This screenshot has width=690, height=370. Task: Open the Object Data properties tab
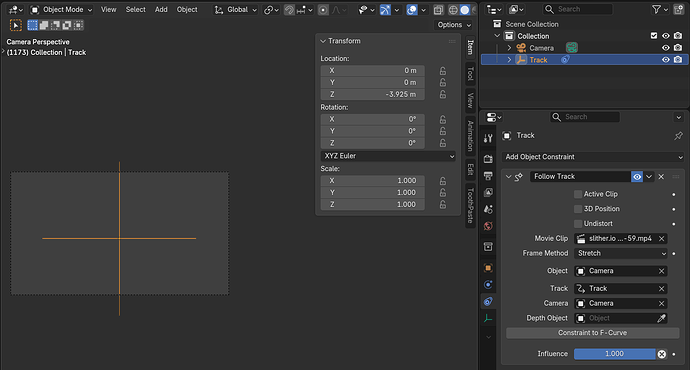(x=488, y=318)
